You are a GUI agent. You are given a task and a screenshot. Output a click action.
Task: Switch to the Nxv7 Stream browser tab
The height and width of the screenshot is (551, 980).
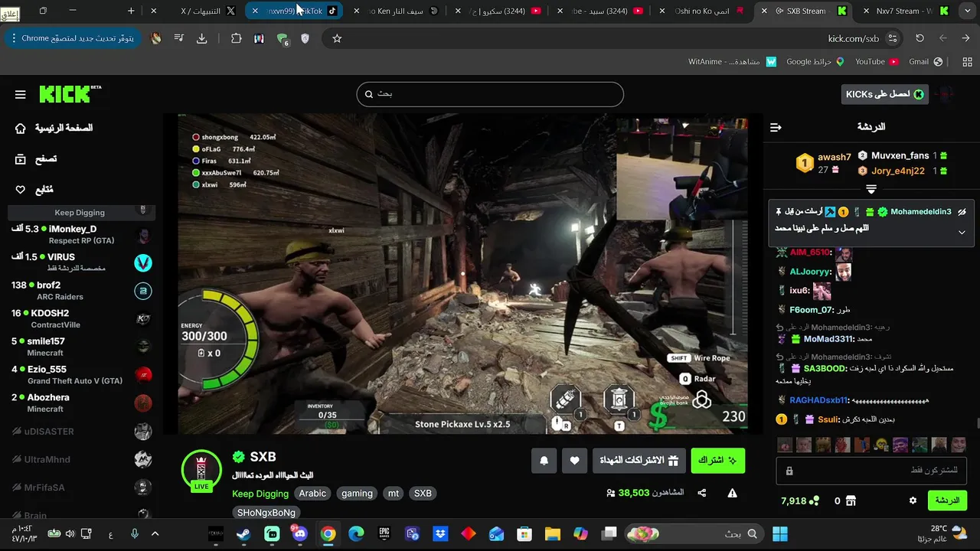(906, 11)
